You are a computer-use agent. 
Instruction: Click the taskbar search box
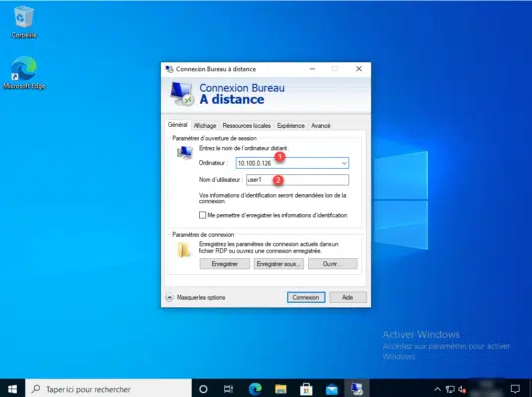click(x=108, y=389)
